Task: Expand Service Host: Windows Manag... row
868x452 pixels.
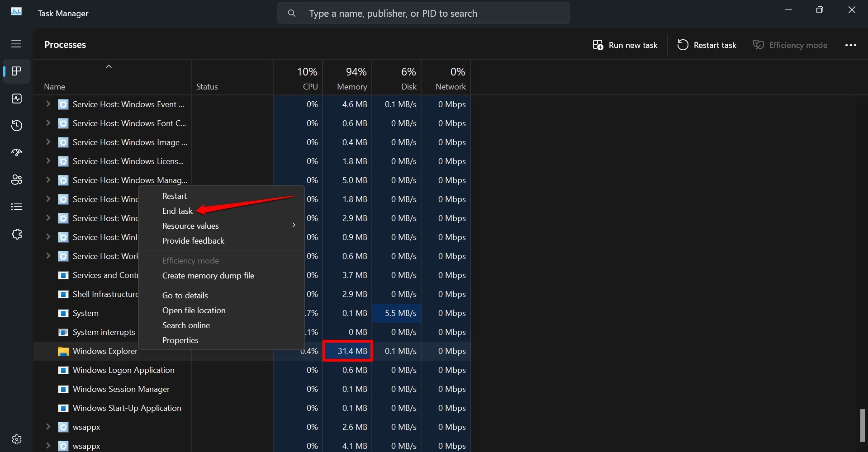Action: click(48, 180)
